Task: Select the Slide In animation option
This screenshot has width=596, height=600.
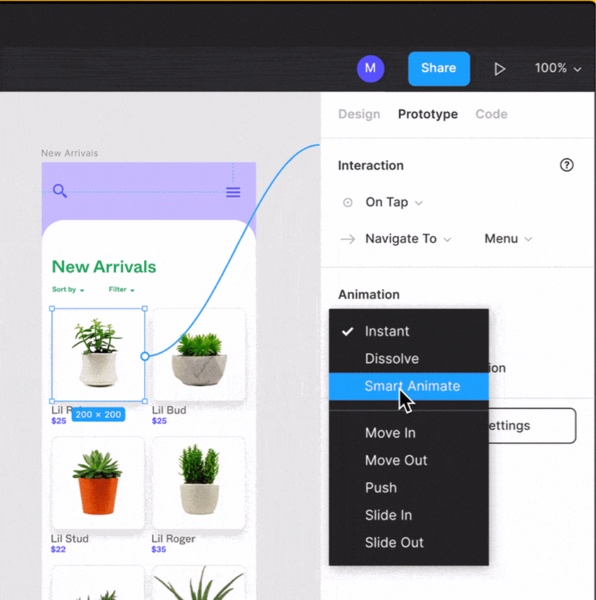Action: tap(409, 515)
